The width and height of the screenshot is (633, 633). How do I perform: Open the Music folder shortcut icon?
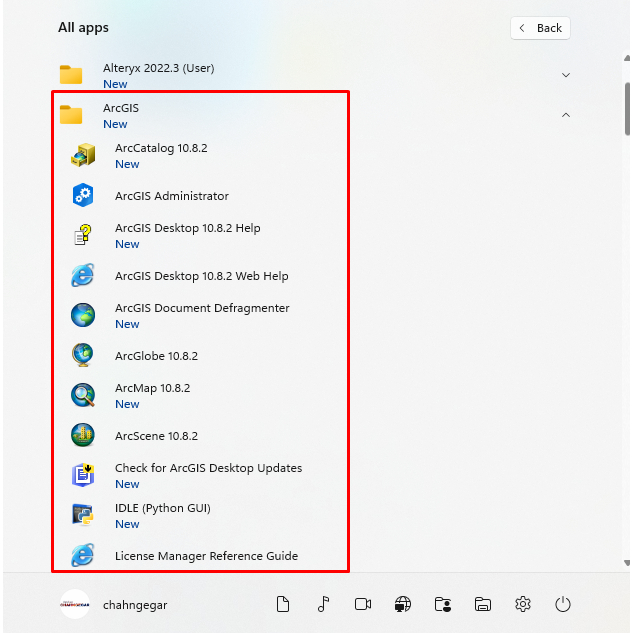(323, 604)
